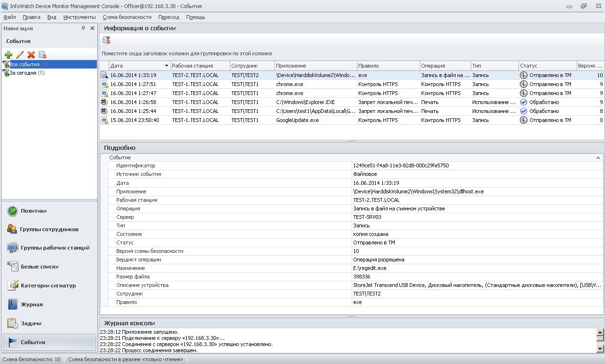605x364 pixels.
Task: Open Категории сигнатур navigation button
Action: click(x=49, y=286)
